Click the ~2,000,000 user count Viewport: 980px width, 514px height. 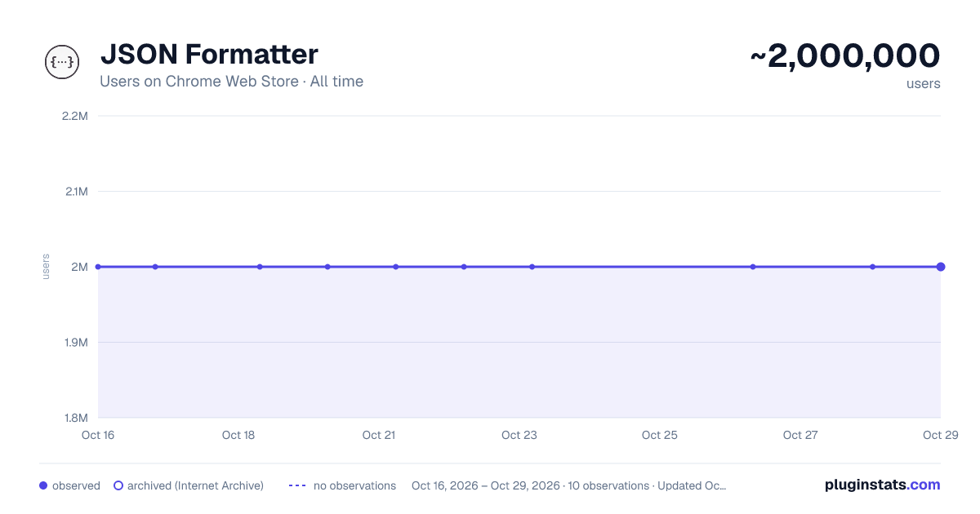(x=845, y=56)
